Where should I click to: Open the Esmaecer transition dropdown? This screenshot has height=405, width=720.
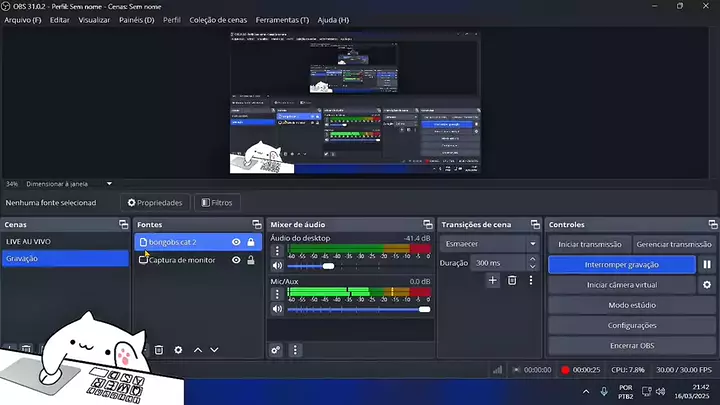pyautogui.click(x=488, y=243)
